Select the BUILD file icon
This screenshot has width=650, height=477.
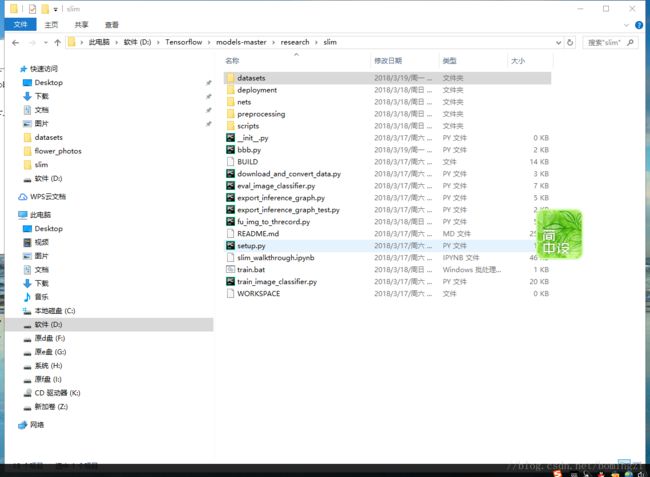coord(230,162)
